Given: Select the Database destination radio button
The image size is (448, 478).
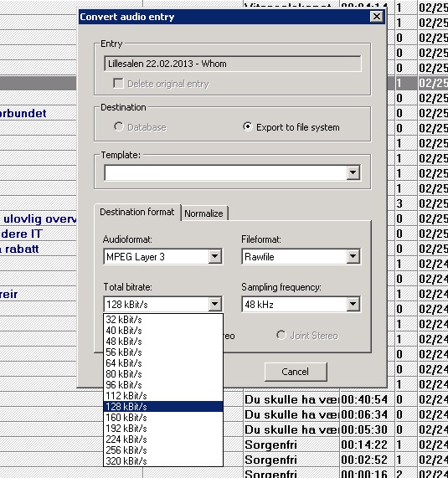Looking at the screenshot, I should point(119,126).
